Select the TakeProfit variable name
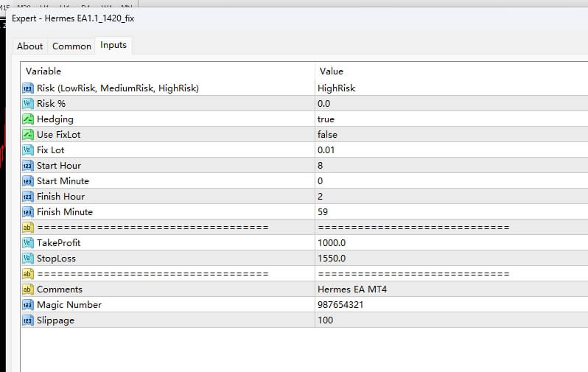Viewport: 588px width, 372px height. click(x=58, y=242)
